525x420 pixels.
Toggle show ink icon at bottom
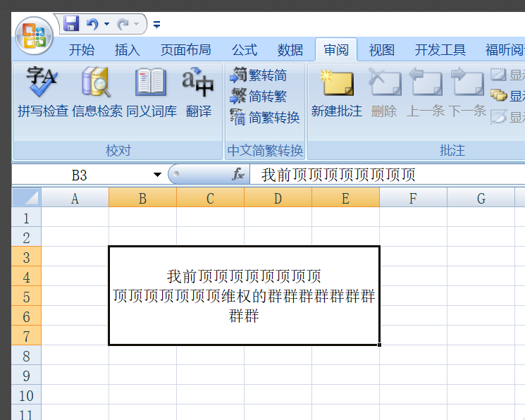(498, 117)
